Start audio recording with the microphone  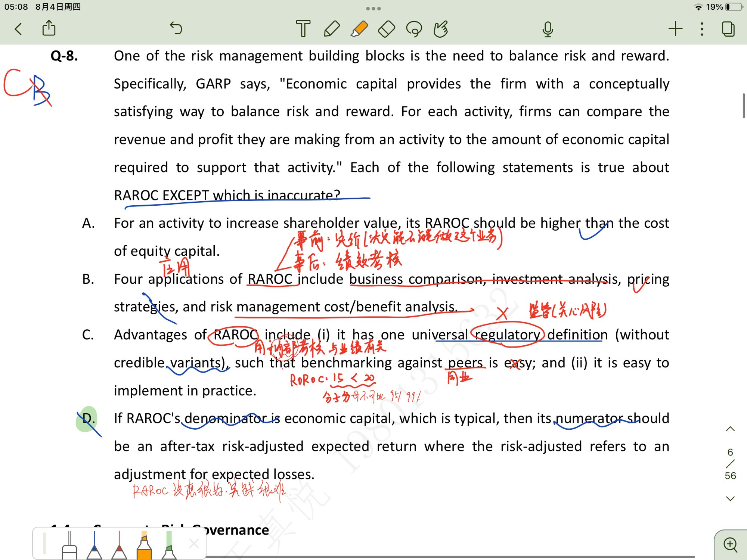(548, 29)
